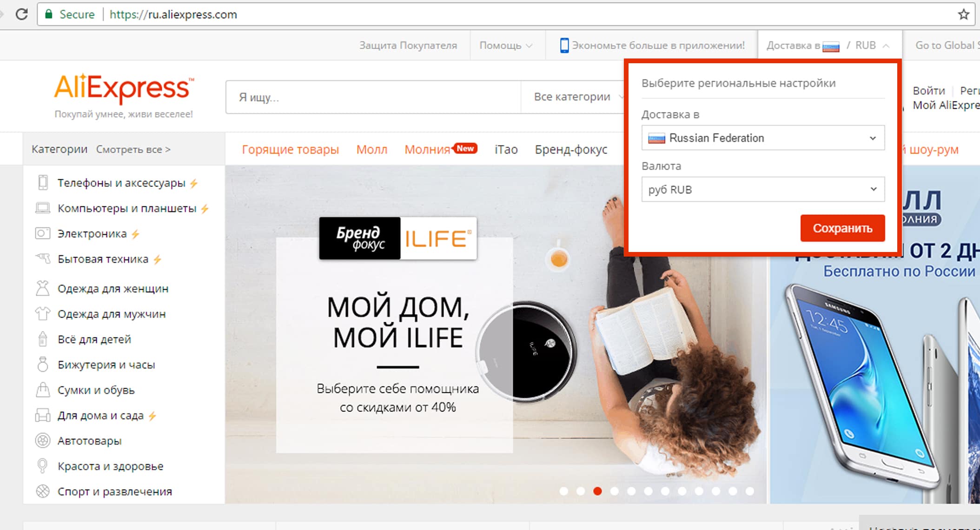Click the Бренд фокус ILIFE logo badge

pos(398,238)
